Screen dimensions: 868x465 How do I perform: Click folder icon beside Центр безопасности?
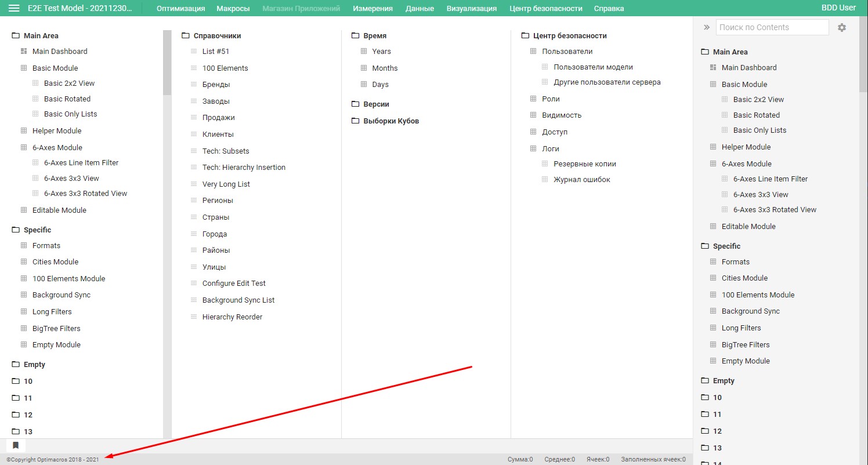coord(526,35)
